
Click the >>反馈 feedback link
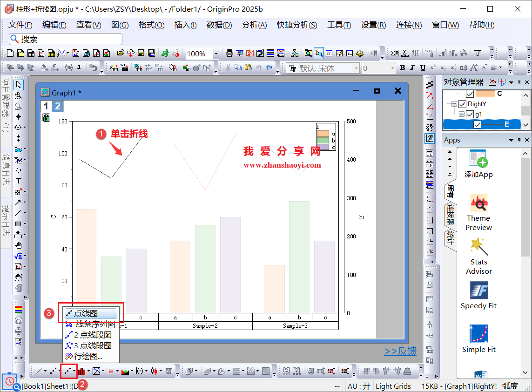[x=400, y=351]
